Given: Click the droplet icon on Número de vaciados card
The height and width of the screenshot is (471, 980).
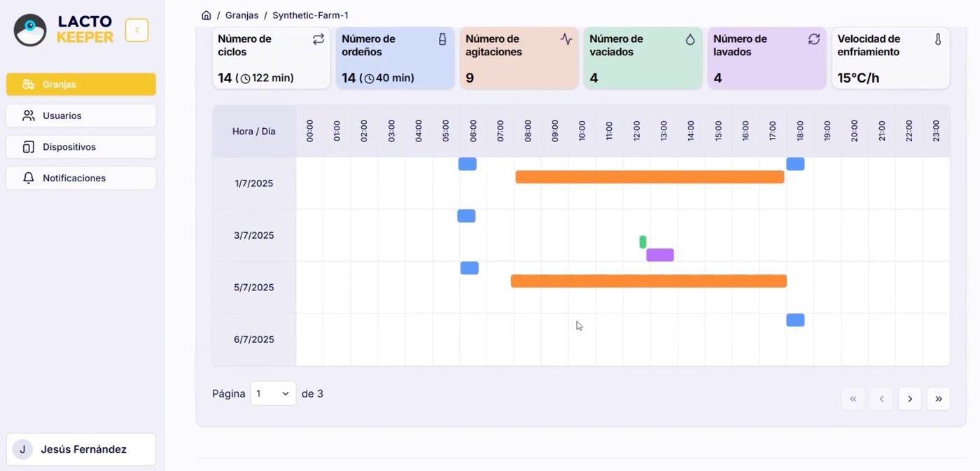Looking at the screenshot, I should click(690, 40).
